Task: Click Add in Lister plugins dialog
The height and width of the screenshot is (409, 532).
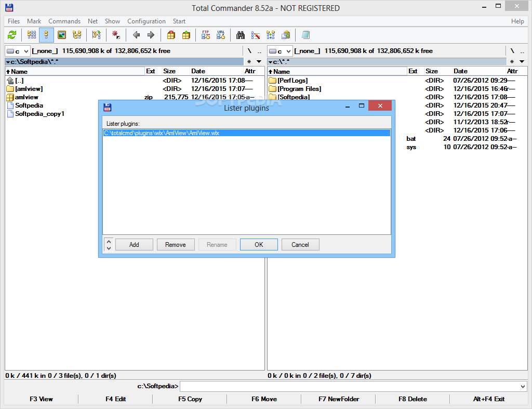Action: tap(134, 245)
